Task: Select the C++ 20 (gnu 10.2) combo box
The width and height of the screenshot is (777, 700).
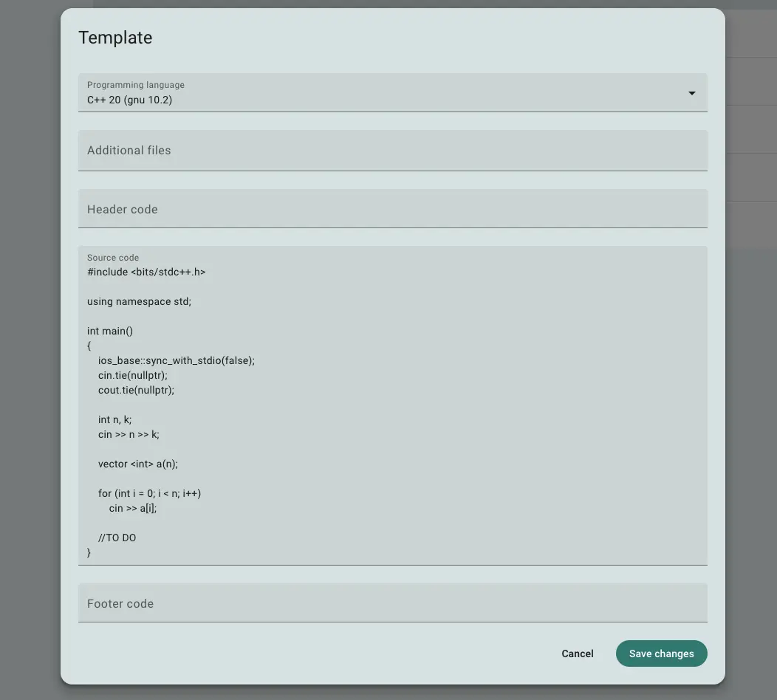Action: 392,92
